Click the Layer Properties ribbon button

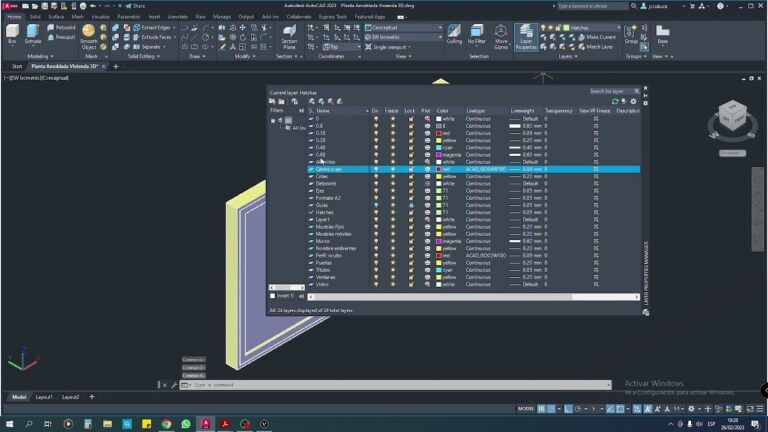[526, 38]
